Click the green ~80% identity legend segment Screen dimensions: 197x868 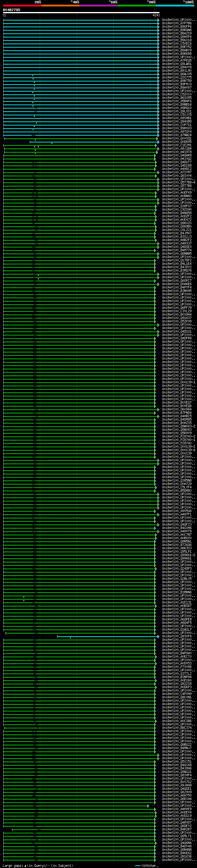tap(137, 6)
